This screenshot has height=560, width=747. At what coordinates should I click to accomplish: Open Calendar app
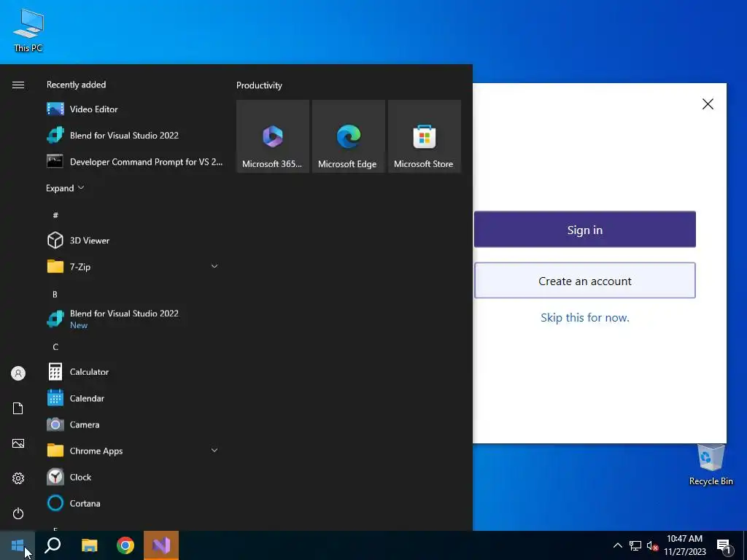(x=133, y=398)
